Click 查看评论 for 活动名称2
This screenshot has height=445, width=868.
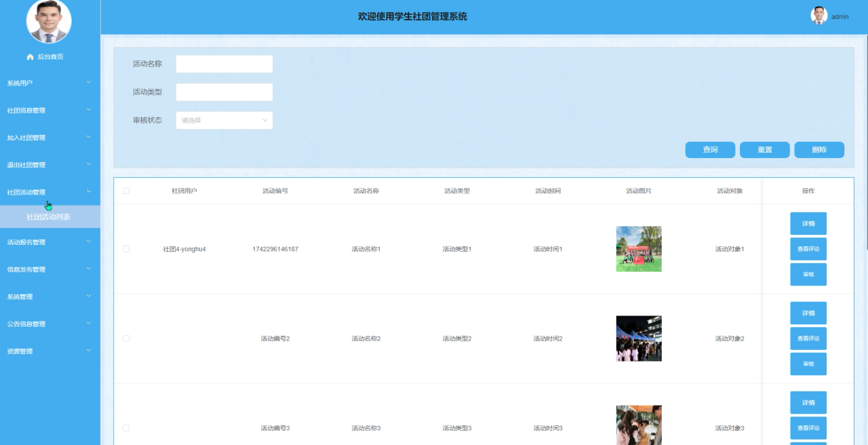(x=808, y=338)
